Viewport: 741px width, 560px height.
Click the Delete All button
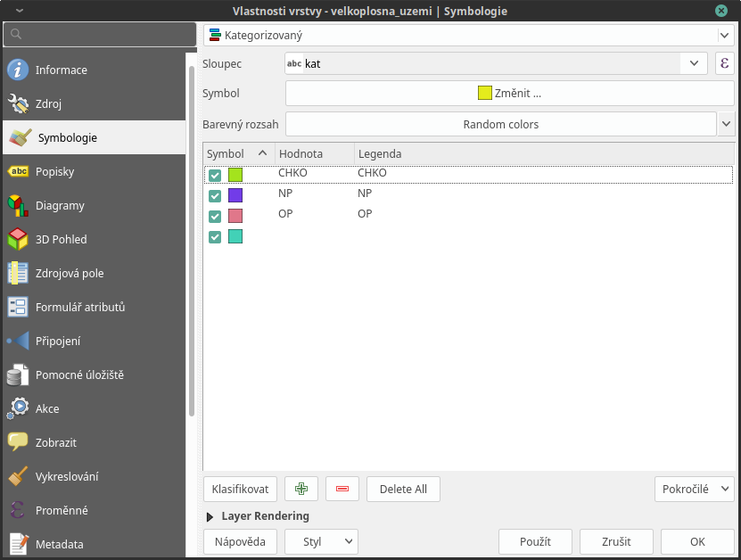[x=403, y=489]
